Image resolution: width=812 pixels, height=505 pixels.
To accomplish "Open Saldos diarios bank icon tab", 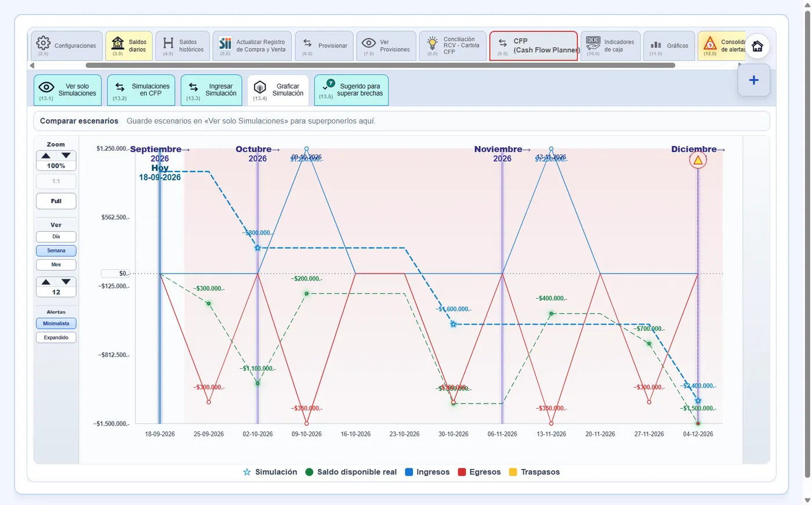I will coord(129,46).
